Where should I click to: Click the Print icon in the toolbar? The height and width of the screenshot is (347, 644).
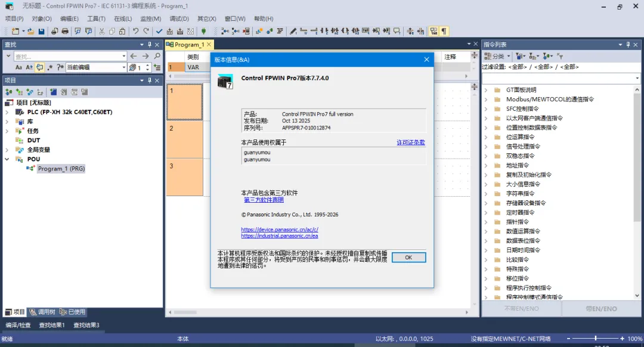coord(65,31)
